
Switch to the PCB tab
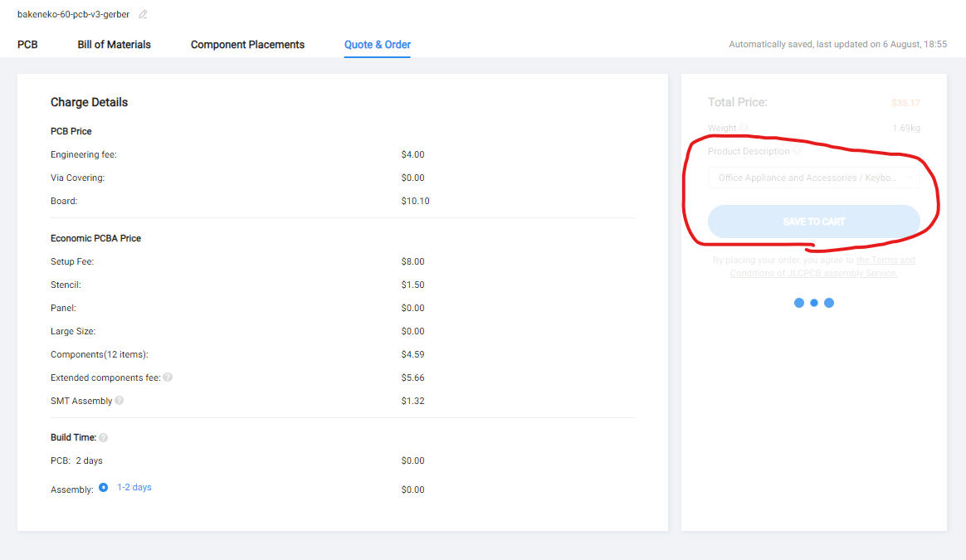(x=27, y=44)
